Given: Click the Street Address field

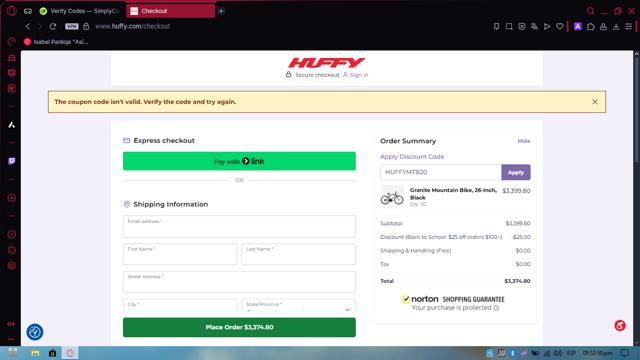Looking at the screenshot, I should (x=239, y=282).
